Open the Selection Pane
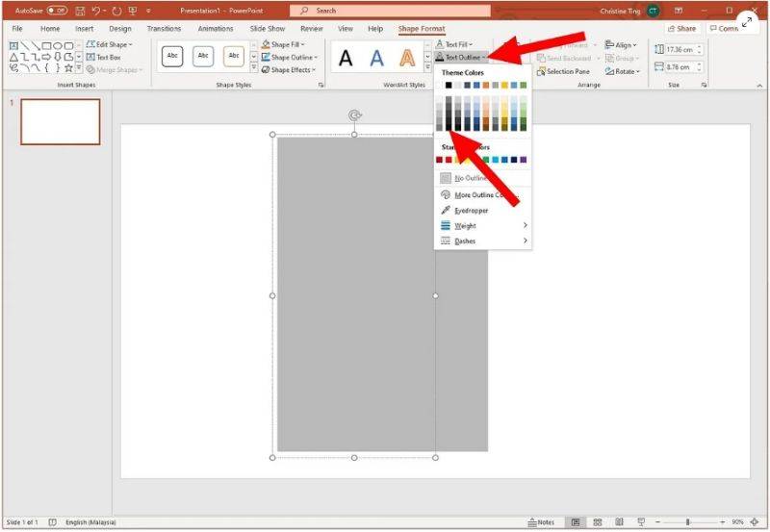 (563, 71)
